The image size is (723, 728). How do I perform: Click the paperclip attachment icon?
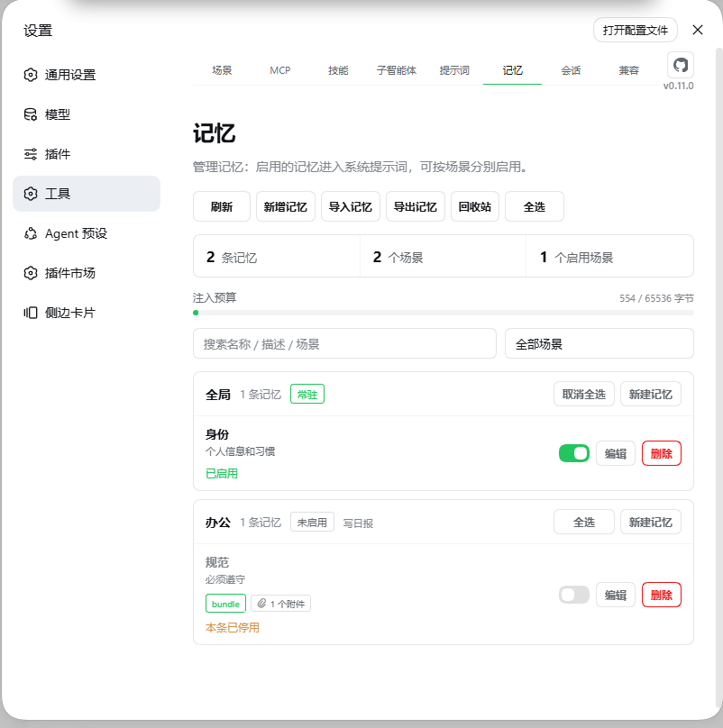[262, 603]
